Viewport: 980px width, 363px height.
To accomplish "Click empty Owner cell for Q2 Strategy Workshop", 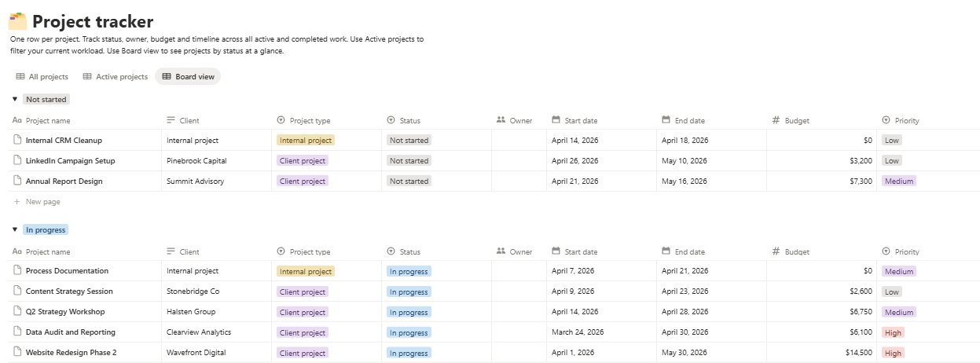I will tap(519, 311).
